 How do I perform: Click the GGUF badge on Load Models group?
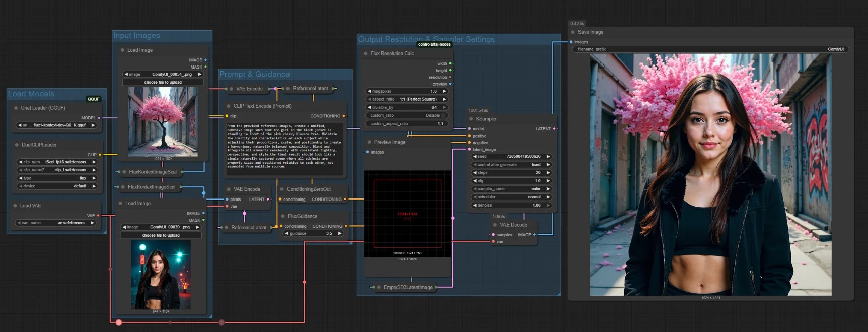94,99
